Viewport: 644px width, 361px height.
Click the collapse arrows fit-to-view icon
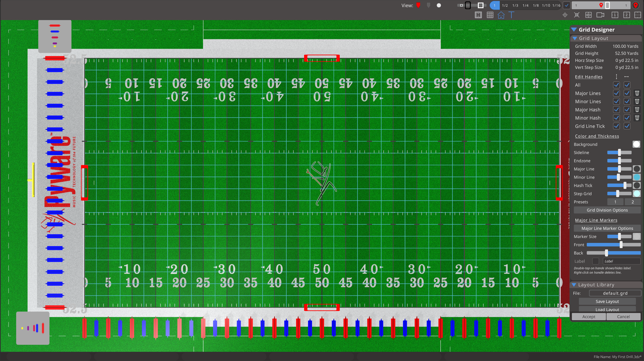577,15
